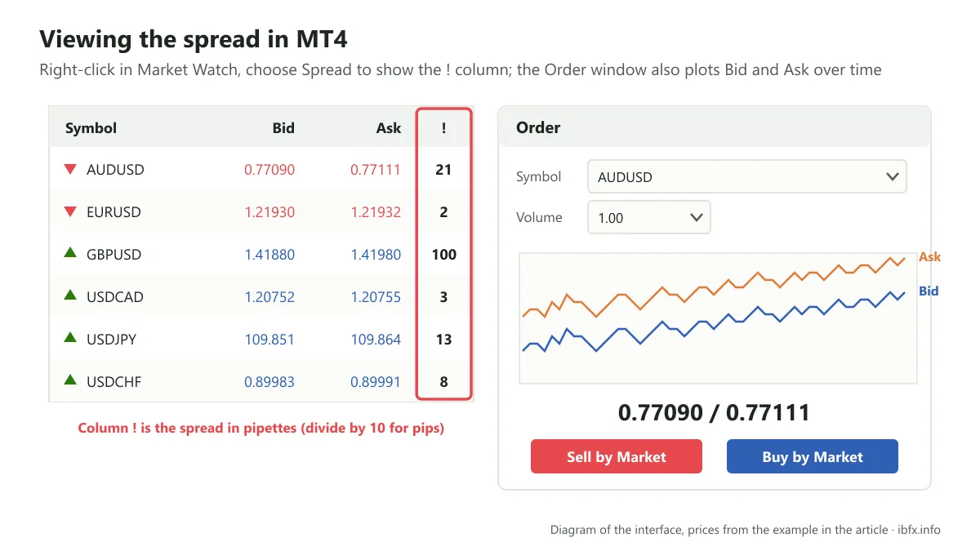Click USDCAD ask price 1.20755
Screen dimensions: 980x551
pos(376,297)
